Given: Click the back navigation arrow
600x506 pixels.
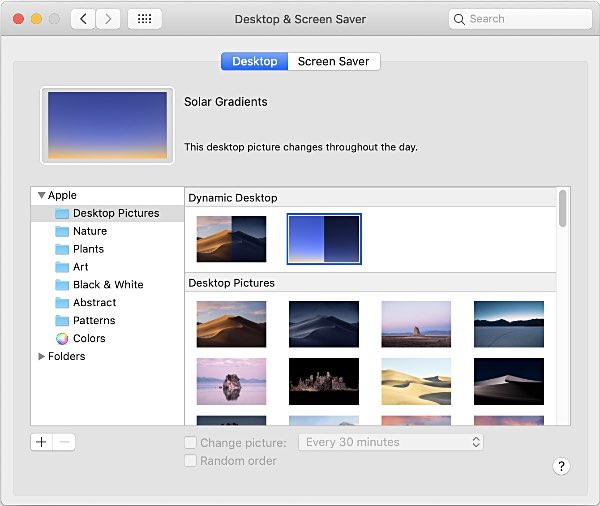Looking at the screenshot, I should click(x=83, y=19).
